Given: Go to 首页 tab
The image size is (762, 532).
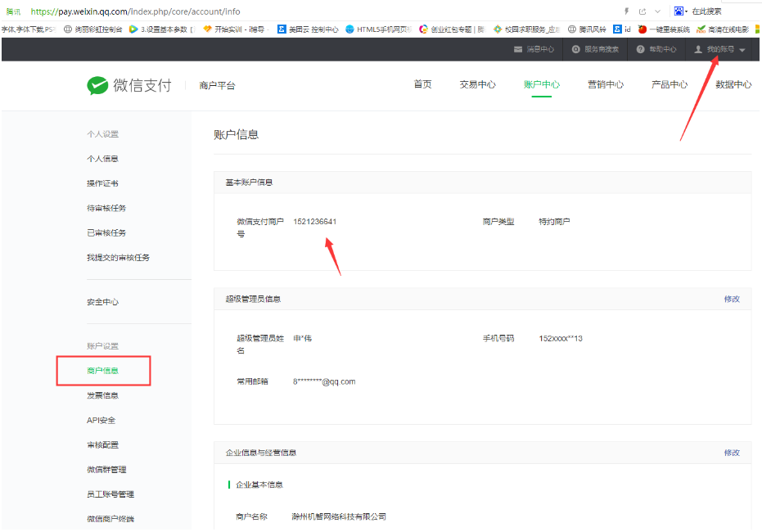Looking at the screenshot, I should click(x=422, y=84).
